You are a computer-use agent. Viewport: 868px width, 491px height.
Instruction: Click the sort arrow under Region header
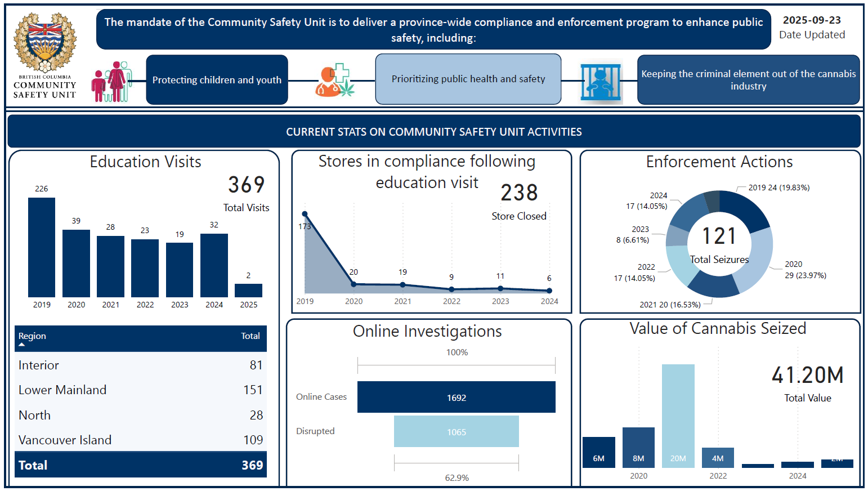click(22, 345)
